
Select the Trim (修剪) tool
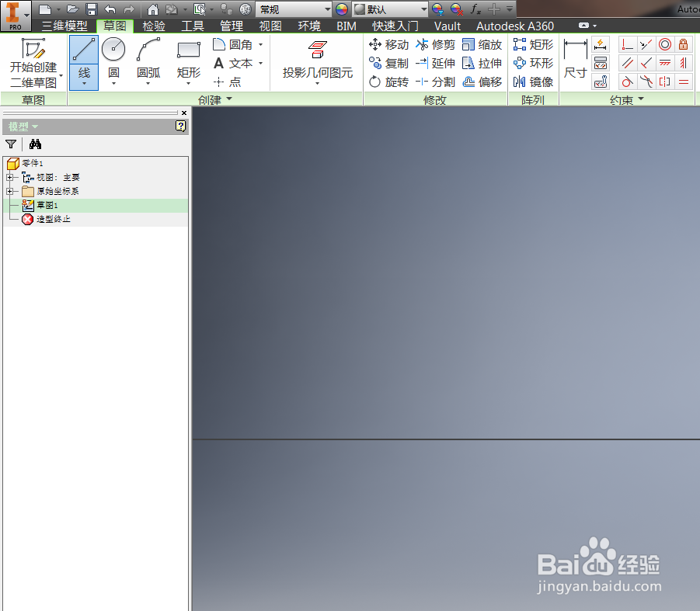pos(435,44)
